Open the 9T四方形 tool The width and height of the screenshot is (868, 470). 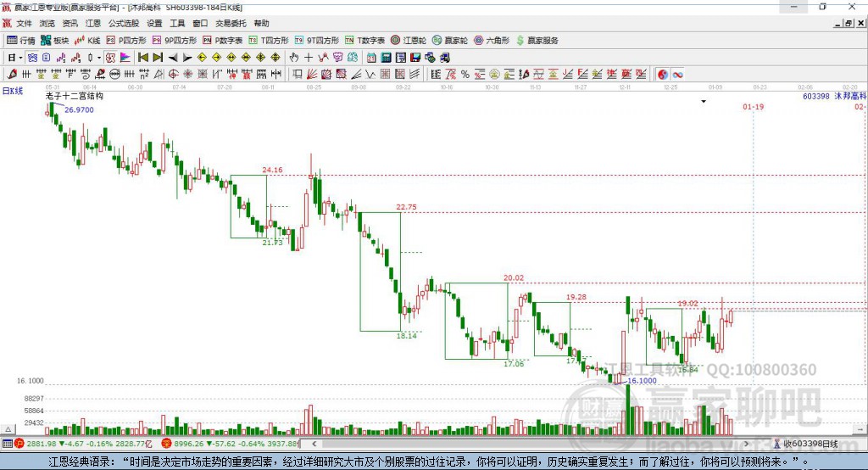pos(317,41)
